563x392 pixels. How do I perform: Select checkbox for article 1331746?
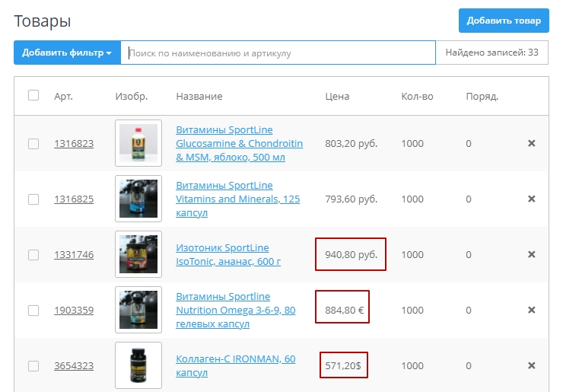(x=33, y=255)
